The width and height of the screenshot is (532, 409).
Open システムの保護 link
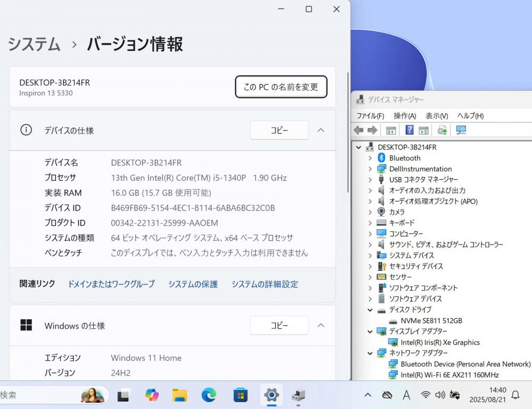(x=193, y=284)
